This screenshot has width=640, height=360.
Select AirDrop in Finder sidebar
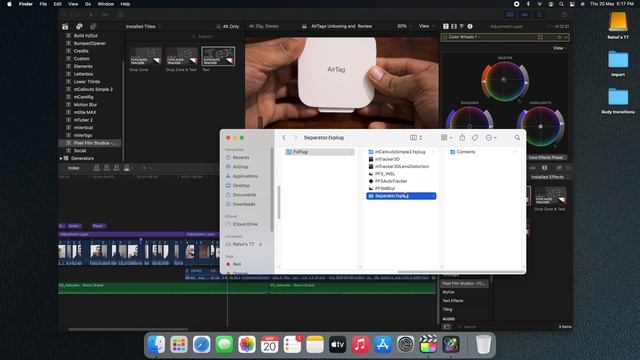tap(240, 167)
